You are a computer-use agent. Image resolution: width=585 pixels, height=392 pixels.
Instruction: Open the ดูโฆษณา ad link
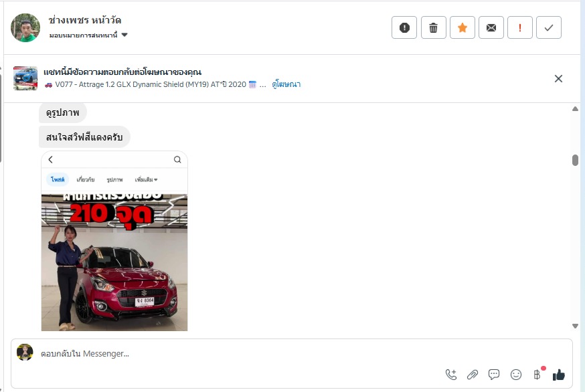point(286,84)
